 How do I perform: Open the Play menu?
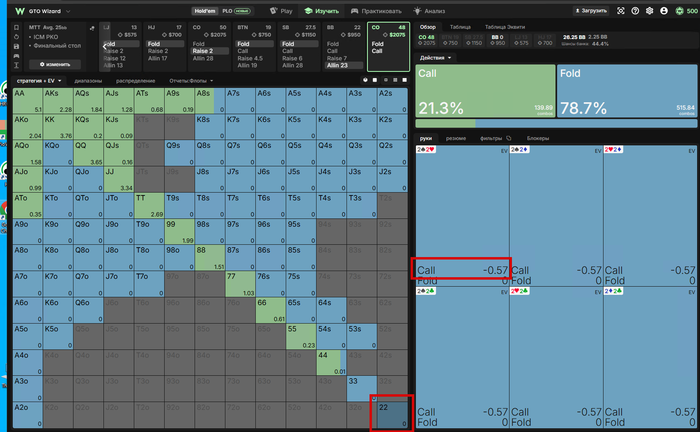tap(282, 11)
